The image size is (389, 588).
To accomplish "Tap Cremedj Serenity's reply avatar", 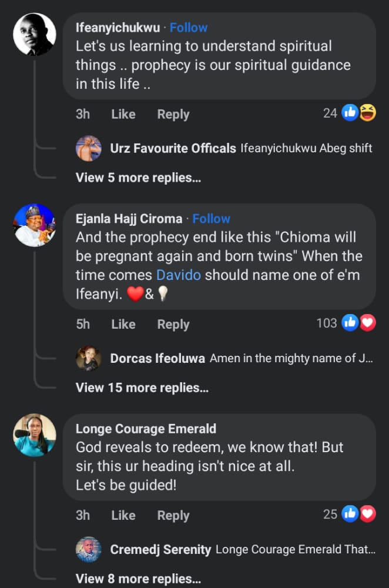I will coord(89,550).
